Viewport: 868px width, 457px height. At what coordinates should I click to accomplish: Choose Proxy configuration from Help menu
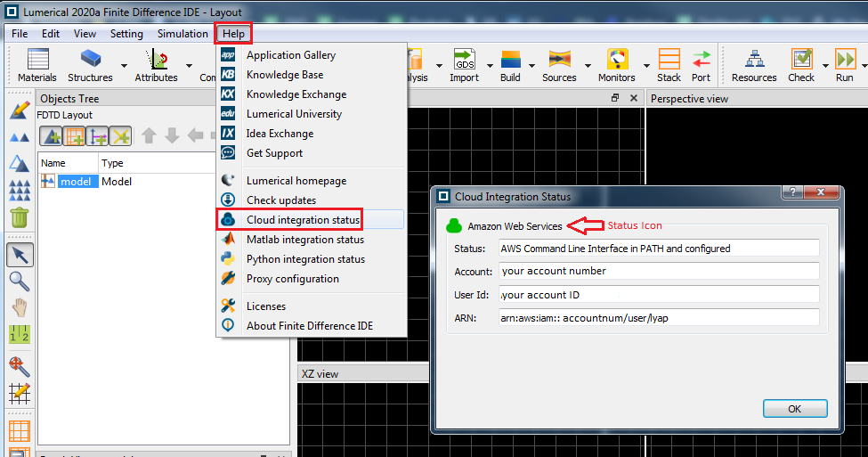(311, 279)
